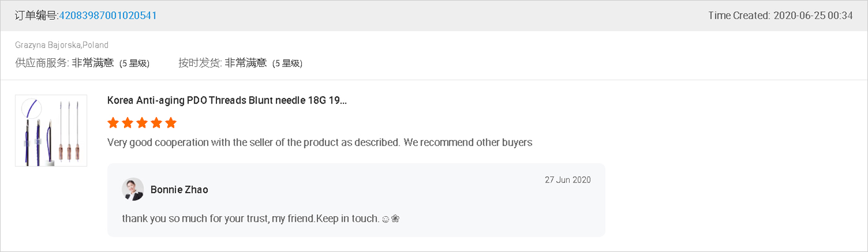Click the 27 Jun 2020 reply date

pyautogui.click(x=567, y=180)
